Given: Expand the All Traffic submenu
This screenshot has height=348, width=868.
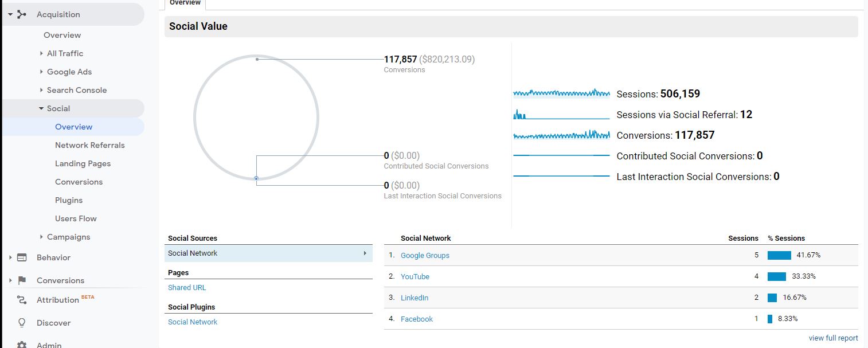Looking at the screenshot, I should (x=41, y=53).
